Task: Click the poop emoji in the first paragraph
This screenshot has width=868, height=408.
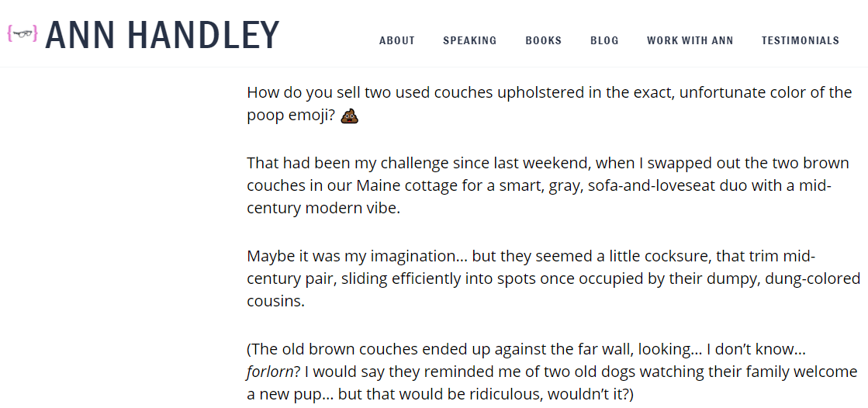Action: (x=349, y=116)
